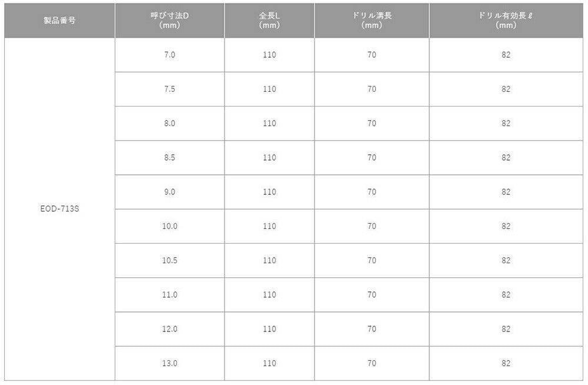The image size is (588, 385).
Task: Click the 11.0 diameter cell
Action: pyautogui.click(x=169, y=294)
